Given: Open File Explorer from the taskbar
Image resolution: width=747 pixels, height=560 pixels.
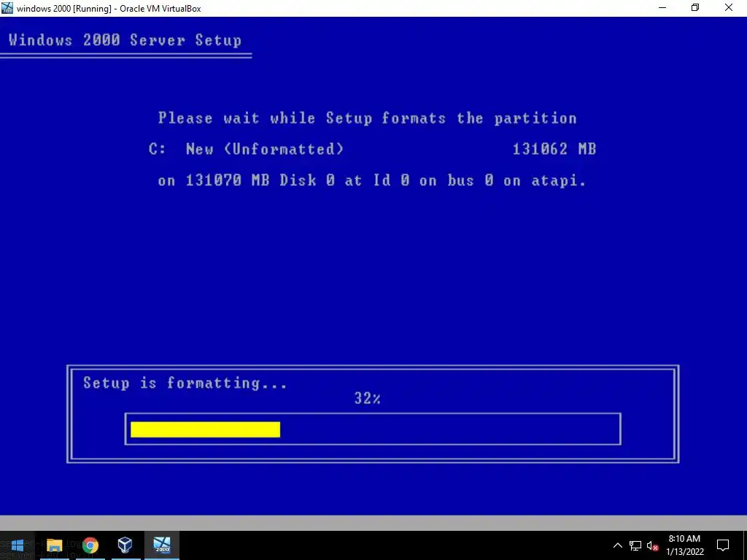Looking at the screenshot, I should pyautogui.click(x=54, y=545).
